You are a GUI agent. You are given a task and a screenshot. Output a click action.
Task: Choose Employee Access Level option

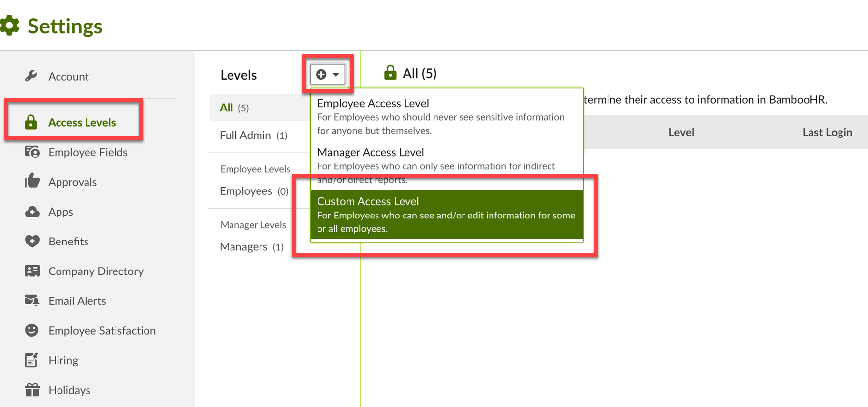tap(447, 116)
